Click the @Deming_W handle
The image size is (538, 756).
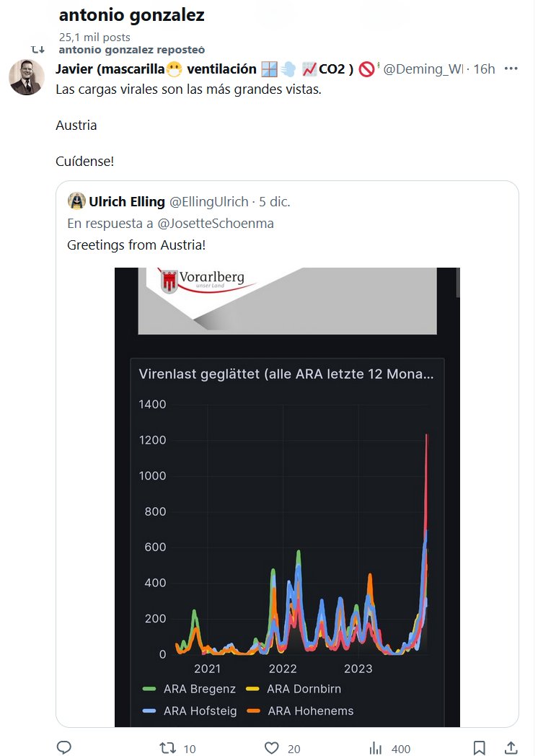pyautogui.click(x=423, y=69)
